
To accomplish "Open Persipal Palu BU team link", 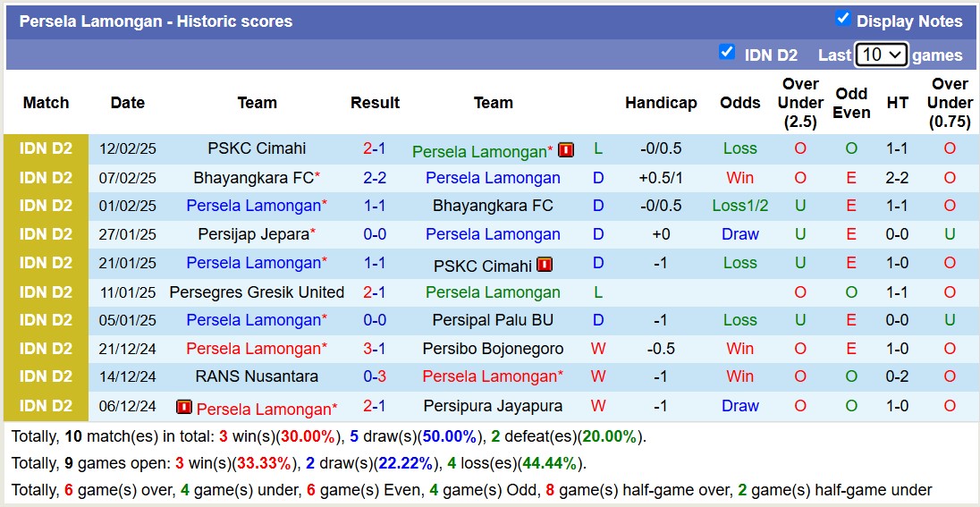I will pos(493,320).
